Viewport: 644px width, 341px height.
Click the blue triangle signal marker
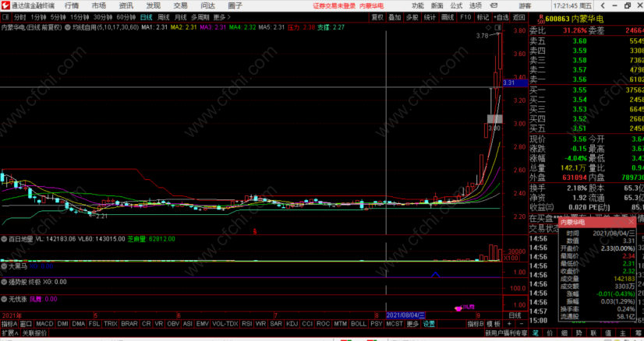point(435,274)
